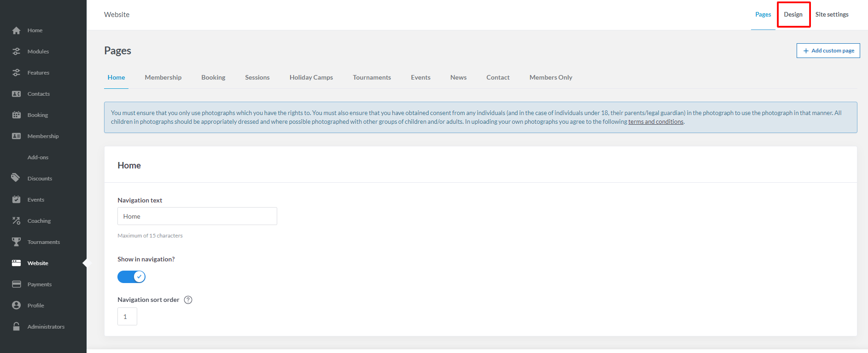Select the Membership page tab

(163, 77)
